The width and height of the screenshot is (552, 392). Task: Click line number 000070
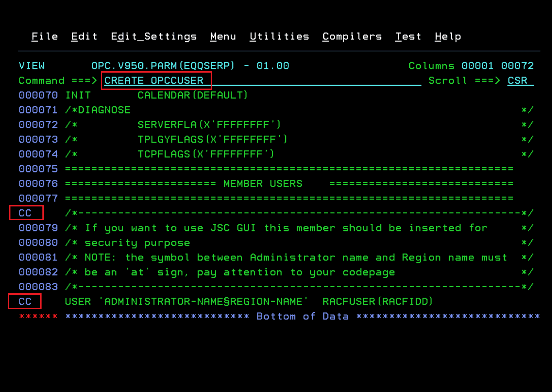coord(38,95)
